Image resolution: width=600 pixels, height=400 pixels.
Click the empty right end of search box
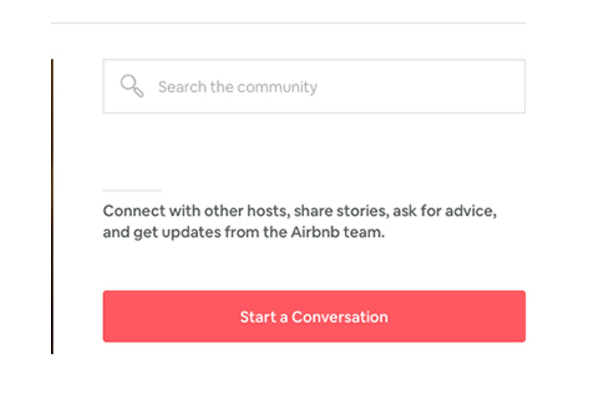(478, 86)
